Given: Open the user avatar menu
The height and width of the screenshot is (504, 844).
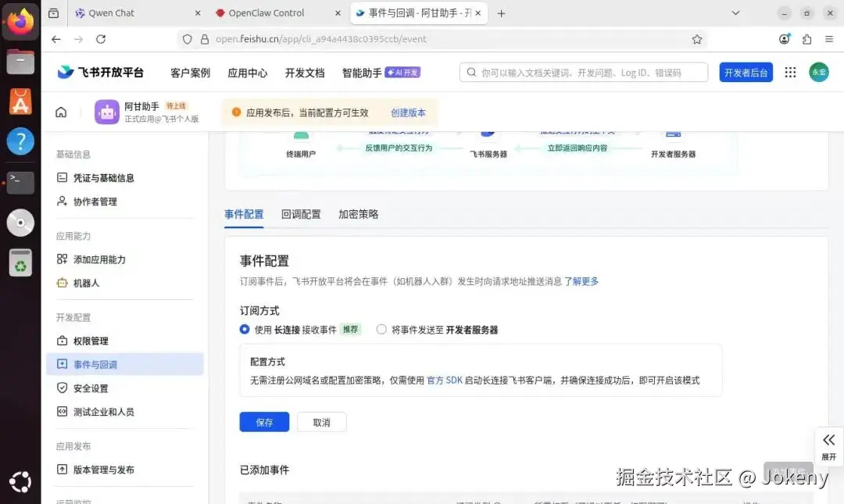Looking at the screenshot, I should tap(819, 72).
